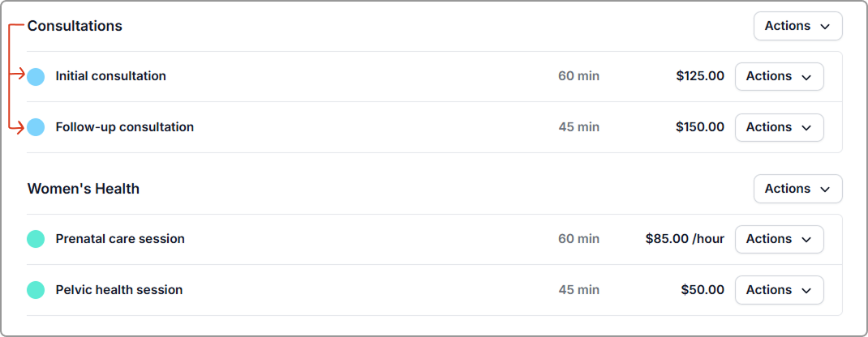The image size is (868, 337).
Task: Click the $125.00 price of Initial consultation
Action: tap(699, 76)
